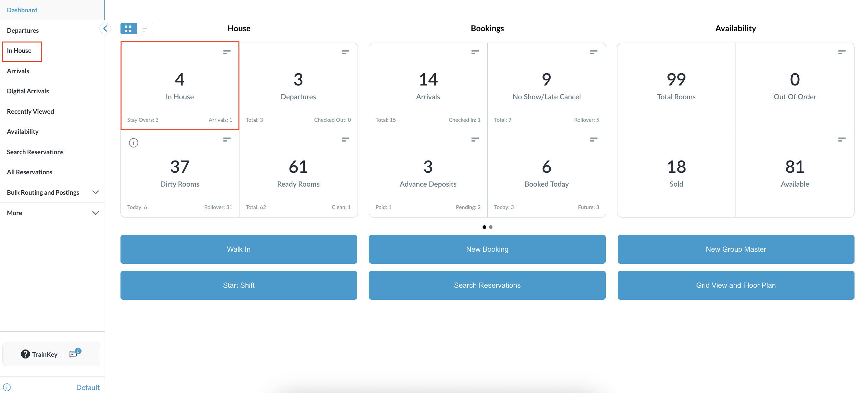The width and height of the screenshot is (868, 393).
Task: Switch to list view layout
Action: pos(145,29)
